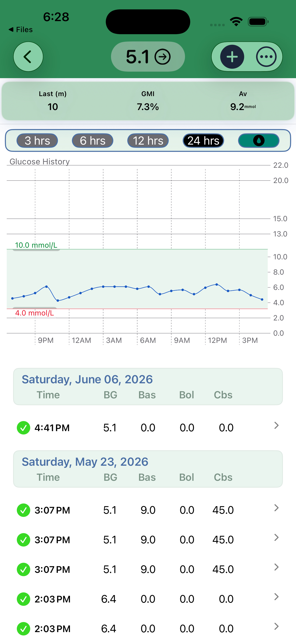Expand last 2:03 PM entry chevron
This screenshot has height=644, width=296.
tap(276, 626)
